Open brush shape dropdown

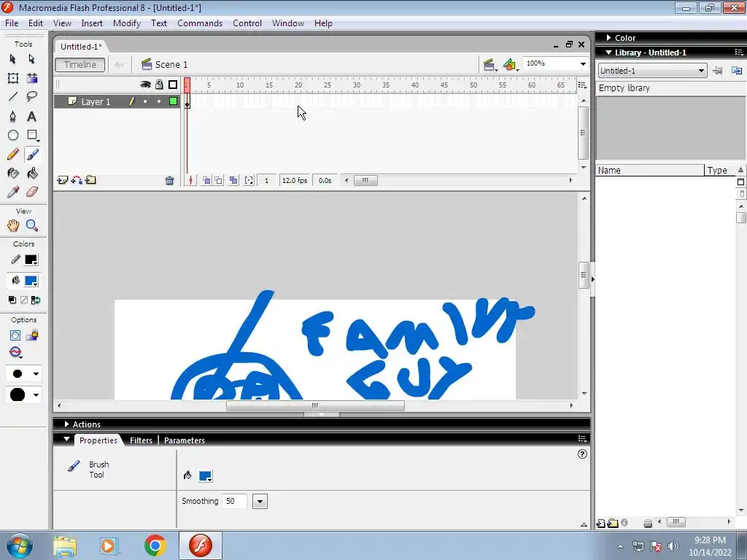(23, 394)
